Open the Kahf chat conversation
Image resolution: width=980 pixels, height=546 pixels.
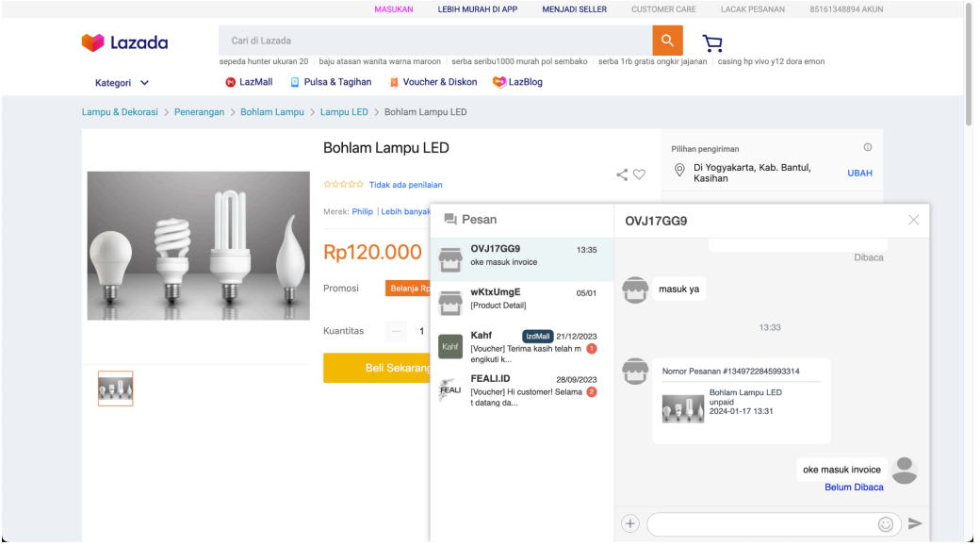click(521, 347)
